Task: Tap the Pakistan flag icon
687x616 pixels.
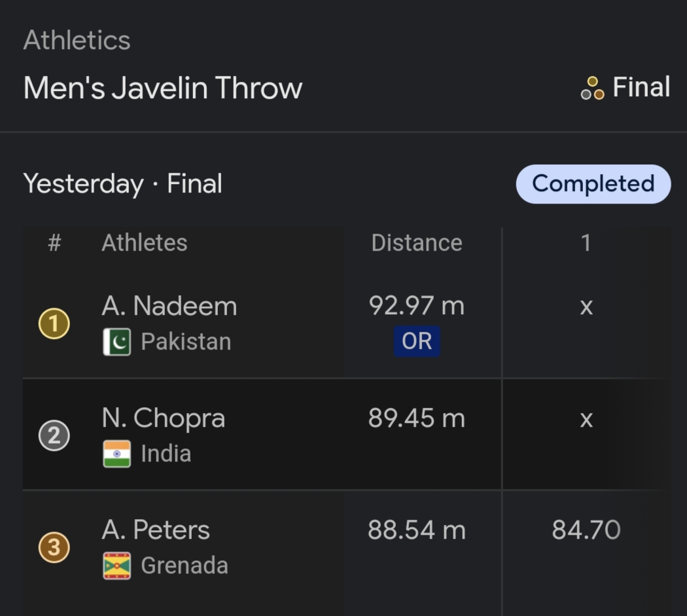Action: (x=117, y=342)
